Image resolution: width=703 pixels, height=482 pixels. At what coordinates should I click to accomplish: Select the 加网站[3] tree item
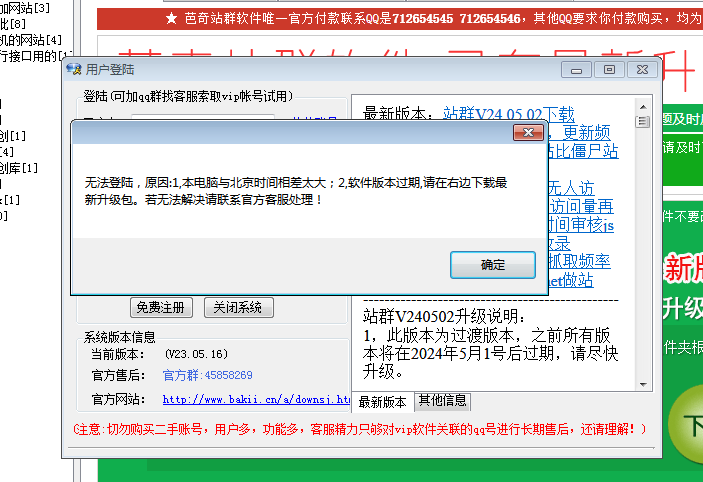click(25, 8)
